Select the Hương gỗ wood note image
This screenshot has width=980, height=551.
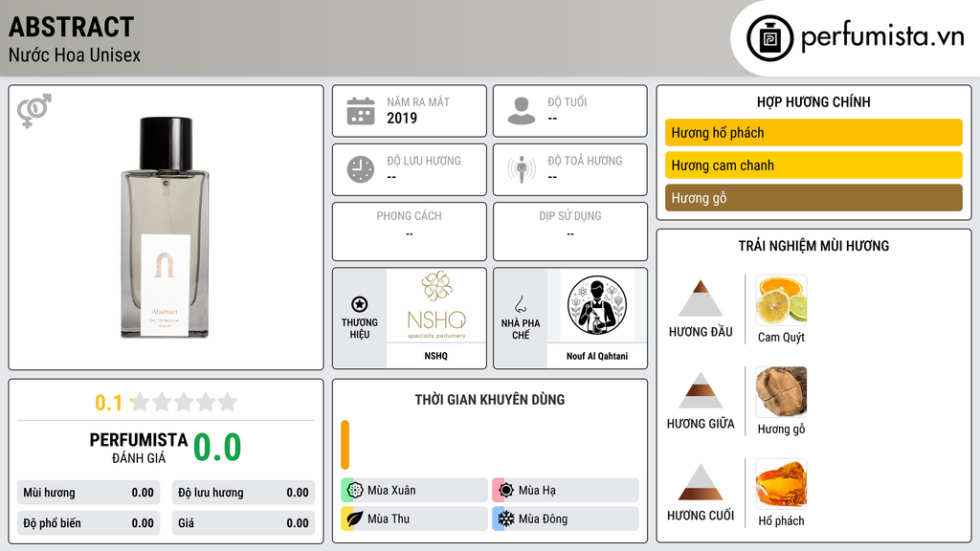[x=781, y=391]
